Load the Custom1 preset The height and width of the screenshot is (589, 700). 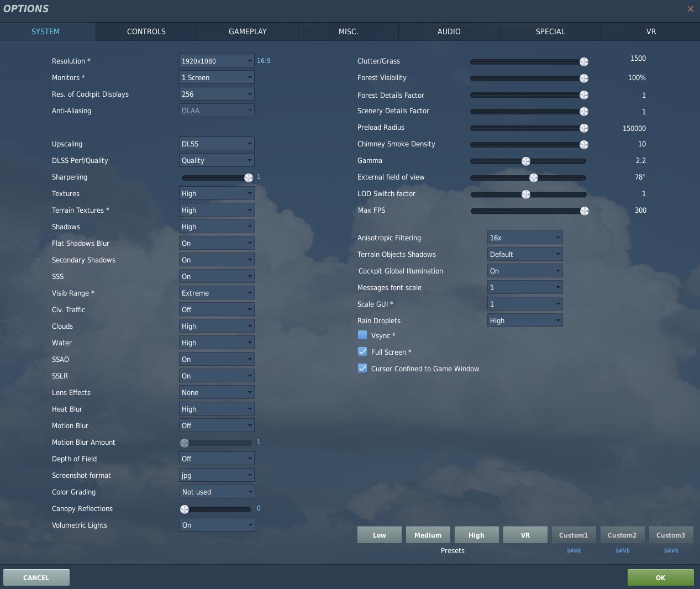point(573,535)
